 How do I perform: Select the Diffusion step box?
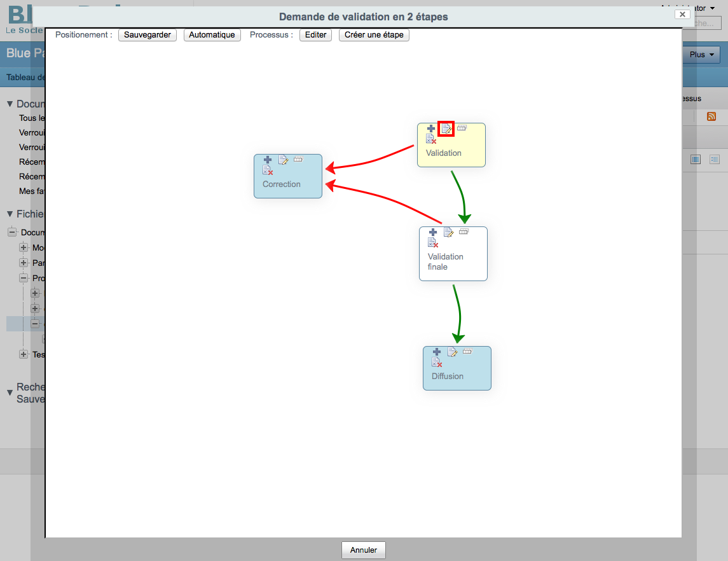457,368
